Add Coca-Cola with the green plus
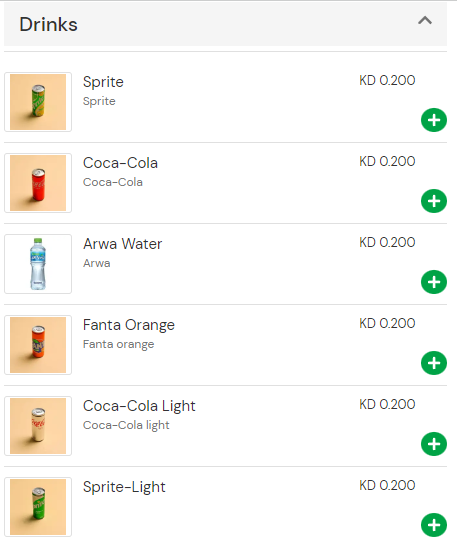This screenshot has width=457, height=555. 434,201
